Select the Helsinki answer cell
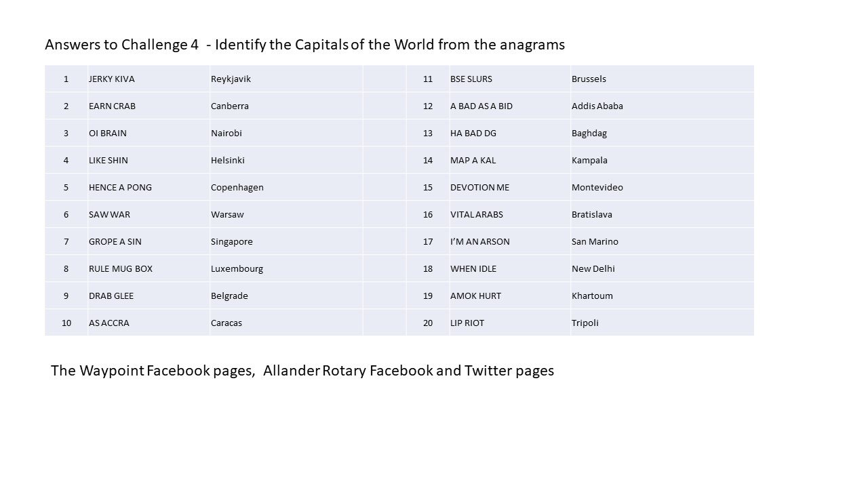This screenshot has height=488, width=868. click(x=285, y=160)
